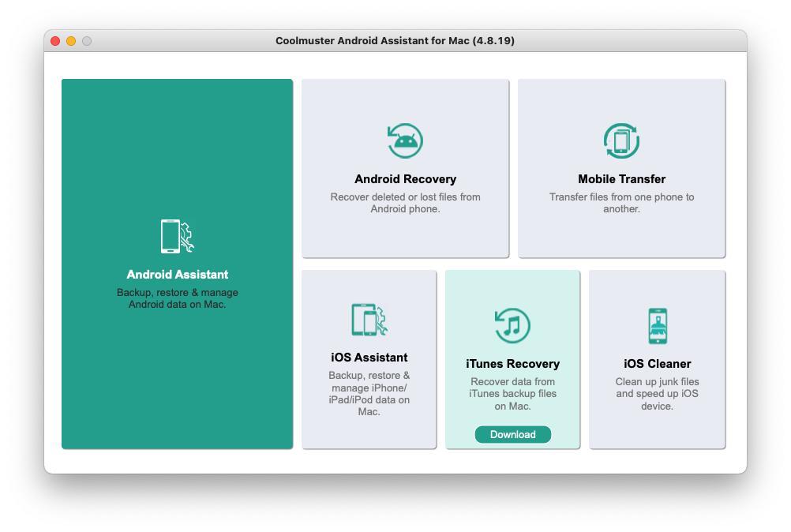Click the Android Assistant phone-and-wrench icon

[177, 236]
